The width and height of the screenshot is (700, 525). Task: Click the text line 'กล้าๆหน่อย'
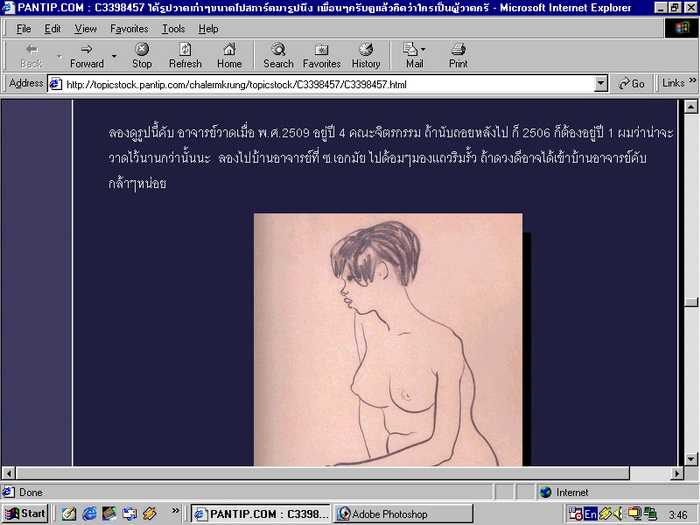click(137, 183)
